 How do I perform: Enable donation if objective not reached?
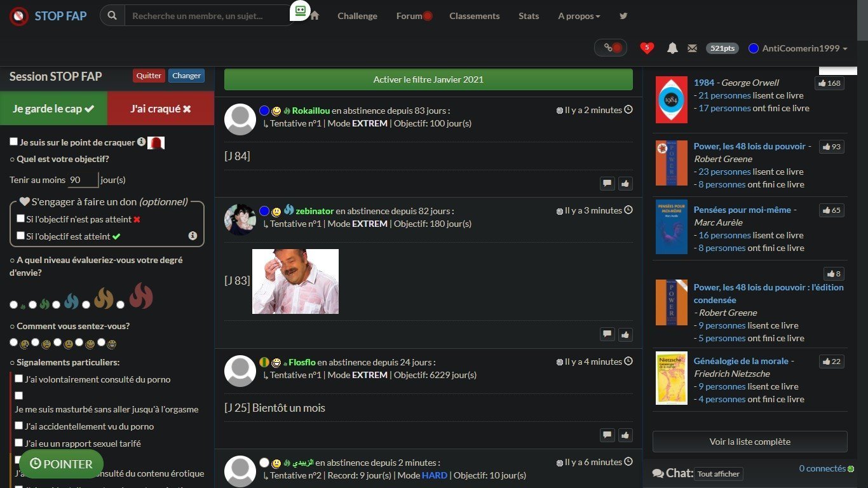pos(21,219)
